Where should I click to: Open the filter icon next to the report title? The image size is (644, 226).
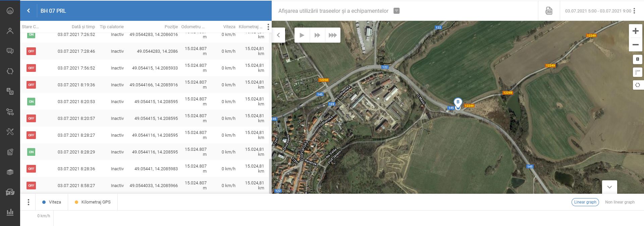point(396,11)
